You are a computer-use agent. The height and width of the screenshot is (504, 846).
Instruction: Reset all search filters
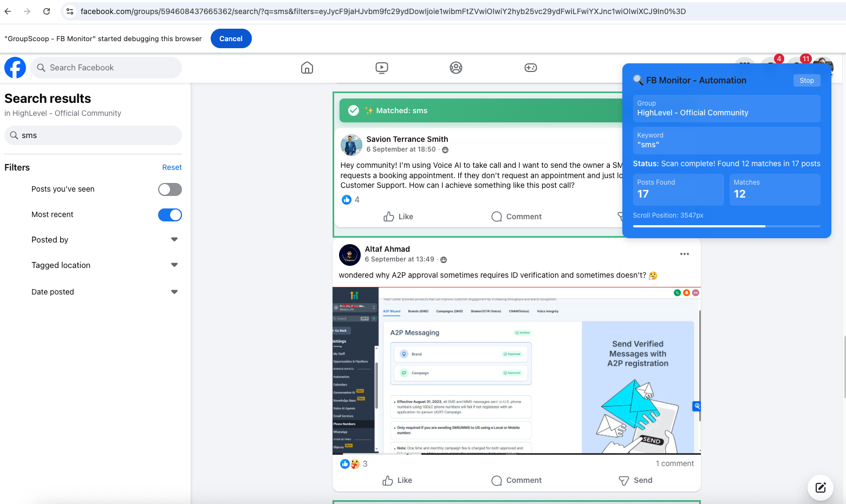pos(172,167)
